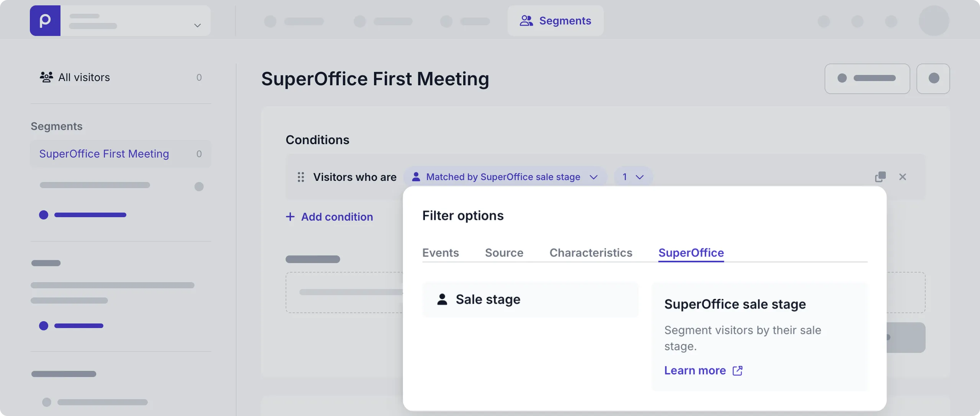Click the person icon in Sale stage row
This screenshot has width=980, height=416.
click(x=442, y=299)
